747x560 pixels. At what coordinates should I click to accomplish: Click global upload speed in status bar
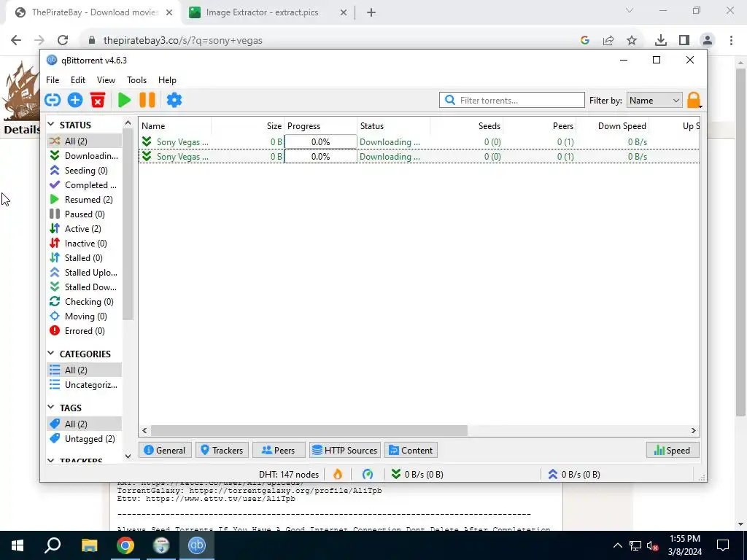tap(573, 474)
